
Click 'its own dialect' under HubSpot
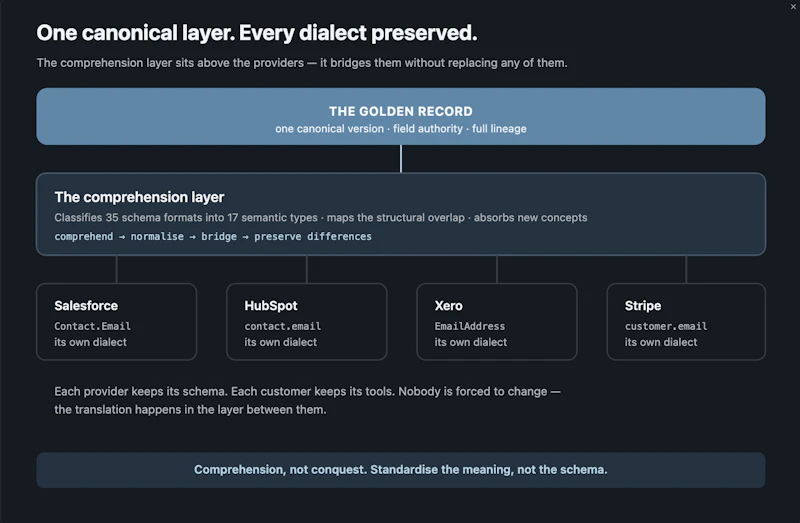click(x=281, y=342)
